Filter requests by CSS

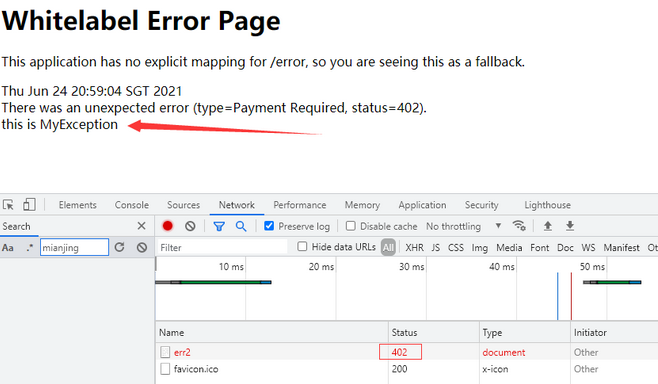tap(456, 248)
